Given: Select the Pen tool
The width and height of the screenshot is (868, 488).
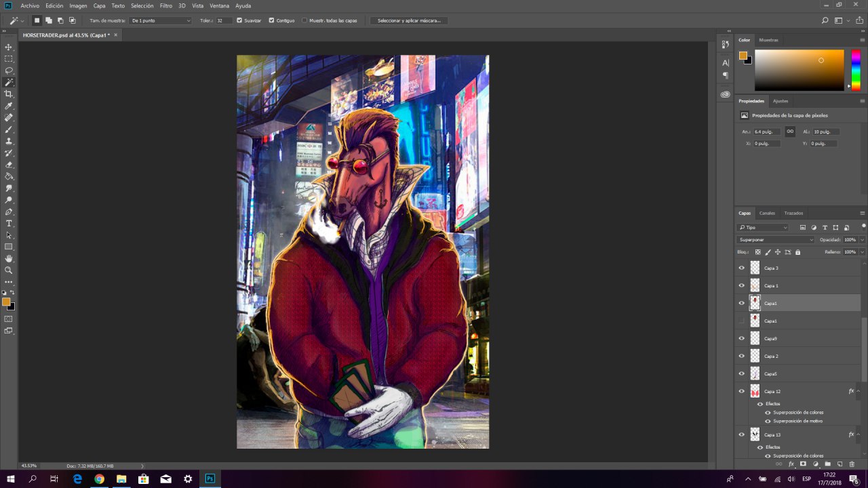Looking at the screenshot, I should (9, 211).
